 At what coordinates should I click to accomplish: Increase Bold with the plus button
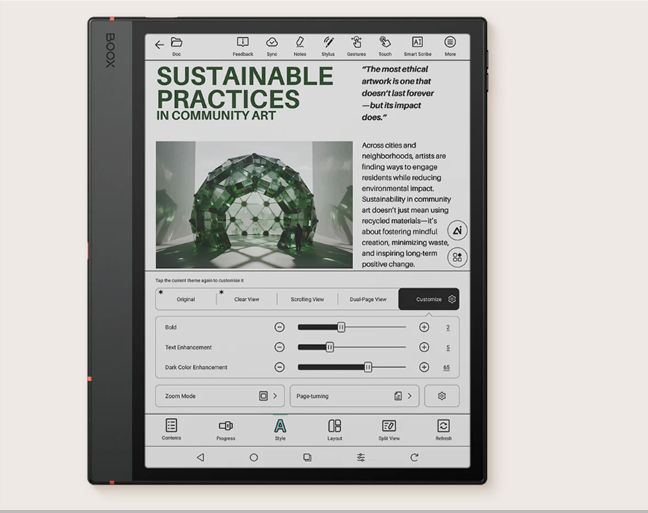pos(424,327)
